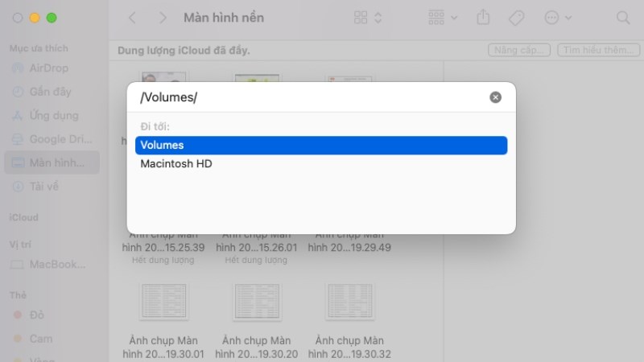Select Màn hình... sidebar item
The width and height of the screenshot is (644, 362).
[x=52, y=162]
